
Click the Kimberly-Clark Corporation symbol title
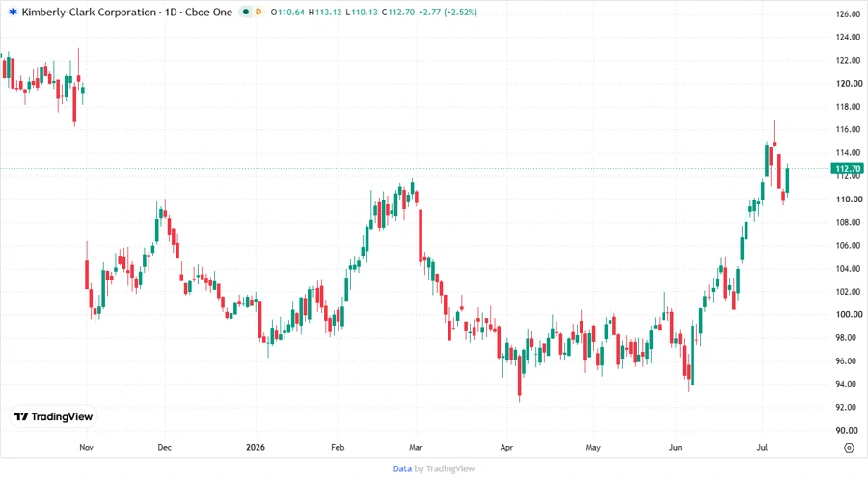(x=89, y=12)
